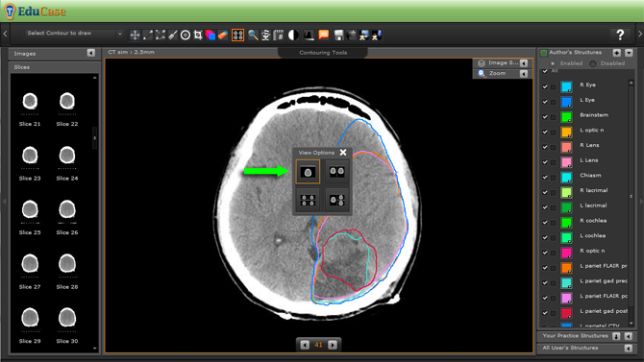Select three-image mixed view option
The image size is (644, 362).
pyautogui.click(x=336, y=201)
